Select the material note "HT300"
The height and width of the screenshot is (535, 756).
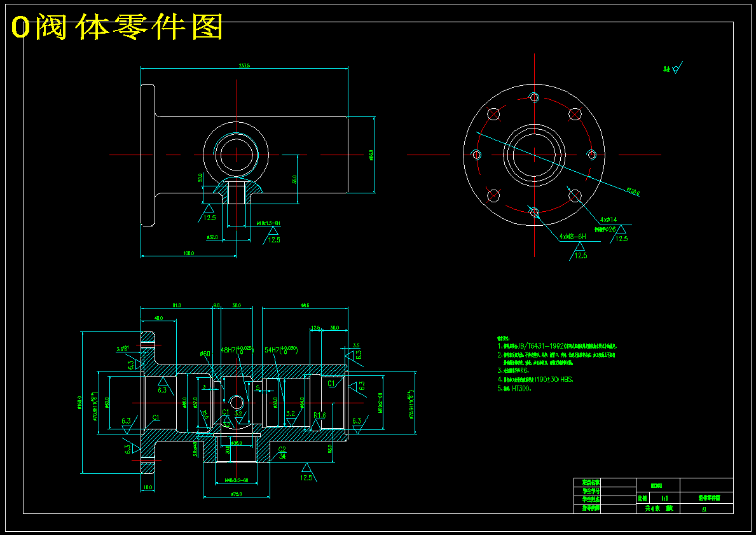tap(514, 388)
